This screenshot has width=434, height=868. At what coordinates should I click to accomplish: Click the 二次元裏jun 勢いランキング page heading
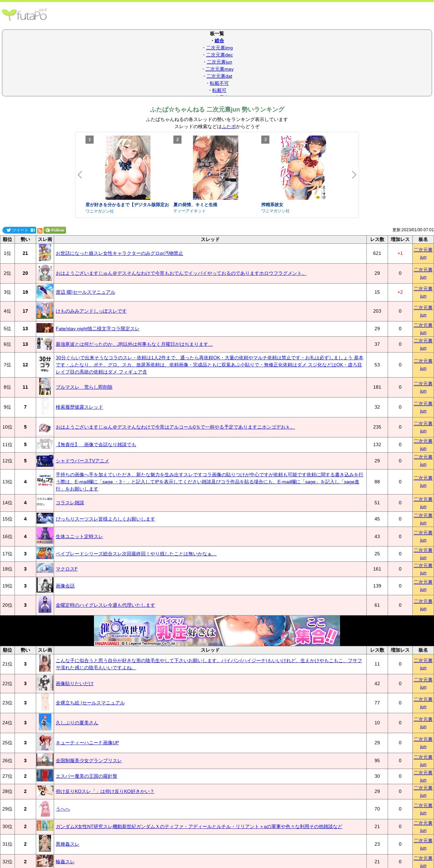pyautogui.click(x=217, y=110)
